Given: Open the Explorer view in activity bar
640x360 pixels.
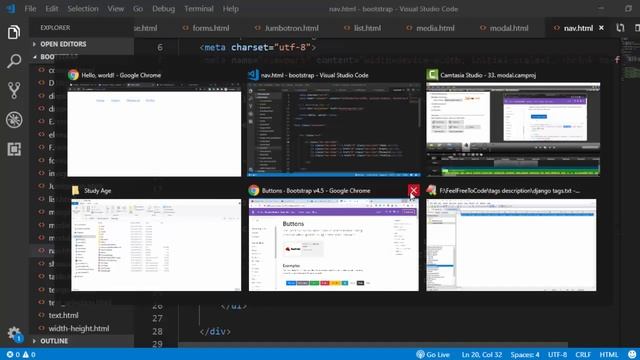Looking at the screenshot, I should point(13,32).
